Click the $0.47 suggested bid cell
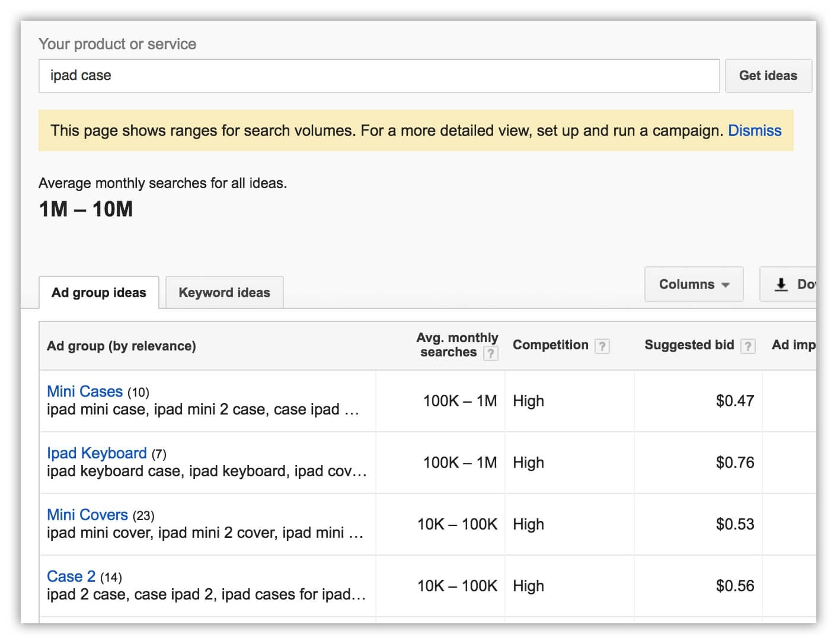This screenshot has width=837, height=644. [x=734, y=401]
